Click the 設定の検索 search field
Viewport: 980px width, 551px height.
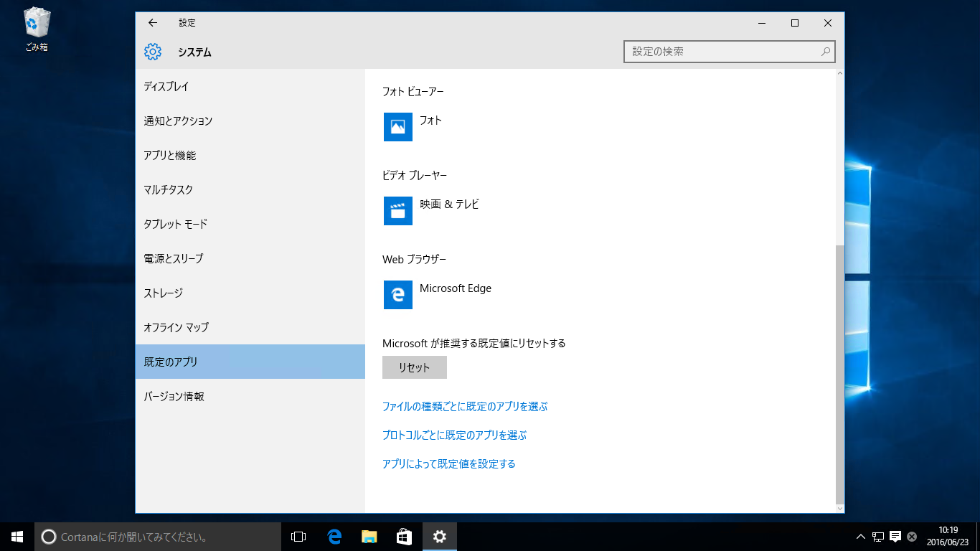pos(728,51)
